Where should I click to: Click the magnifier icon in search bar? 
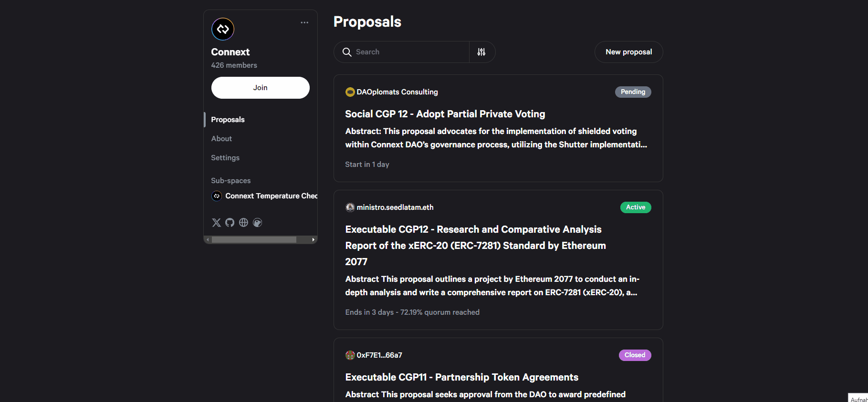point(347,52)
